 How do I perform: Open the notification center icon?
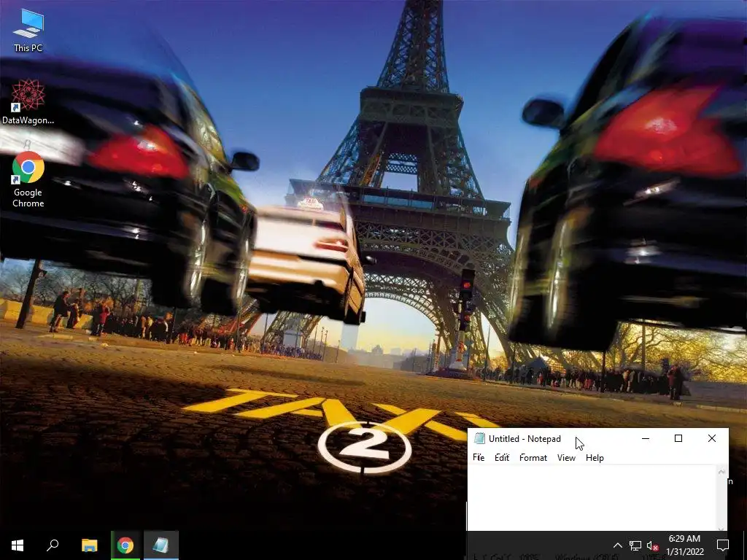(723, 545)
